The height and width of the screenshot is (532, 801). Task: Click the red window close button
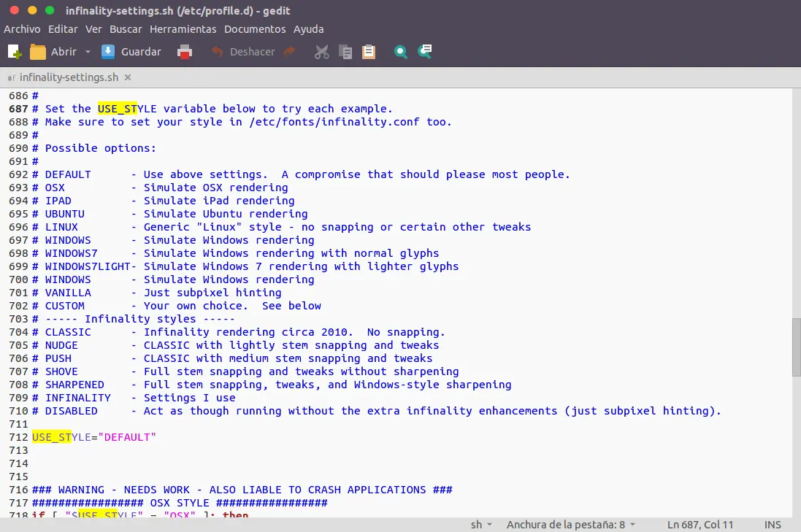point(15,10)
